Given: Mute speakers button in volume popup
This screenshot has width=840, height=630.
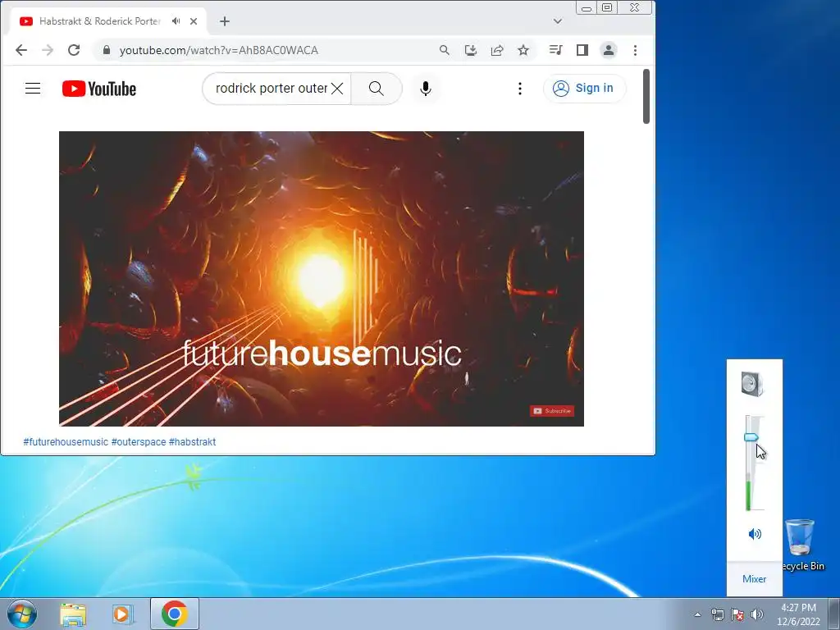Looking at the screenshot, I should pos(755,533).
